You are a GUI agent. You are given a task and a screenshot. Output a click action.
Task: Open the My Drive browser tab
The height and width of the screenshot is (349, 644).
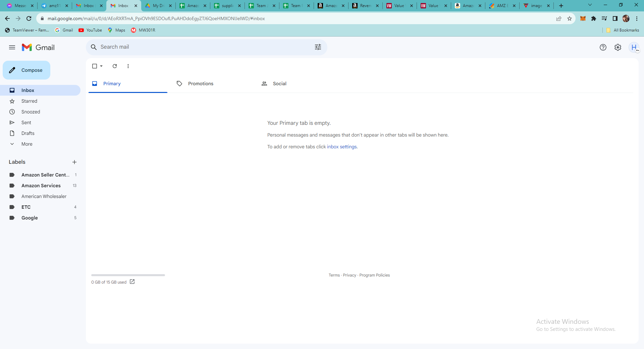coord(158,6)
